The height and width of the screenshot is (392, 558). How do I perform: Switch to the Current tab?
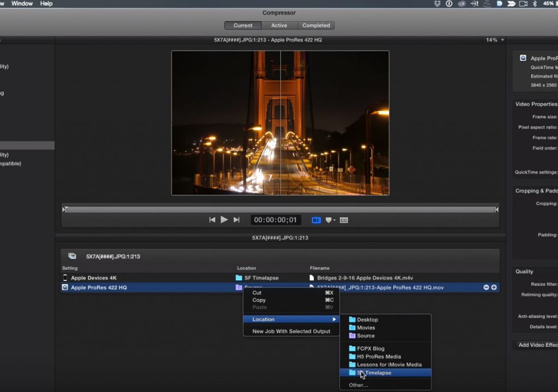(x=242, y=26)
